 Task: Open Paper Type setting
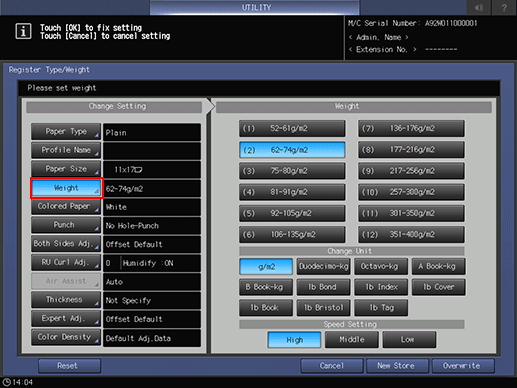(66, 132)
